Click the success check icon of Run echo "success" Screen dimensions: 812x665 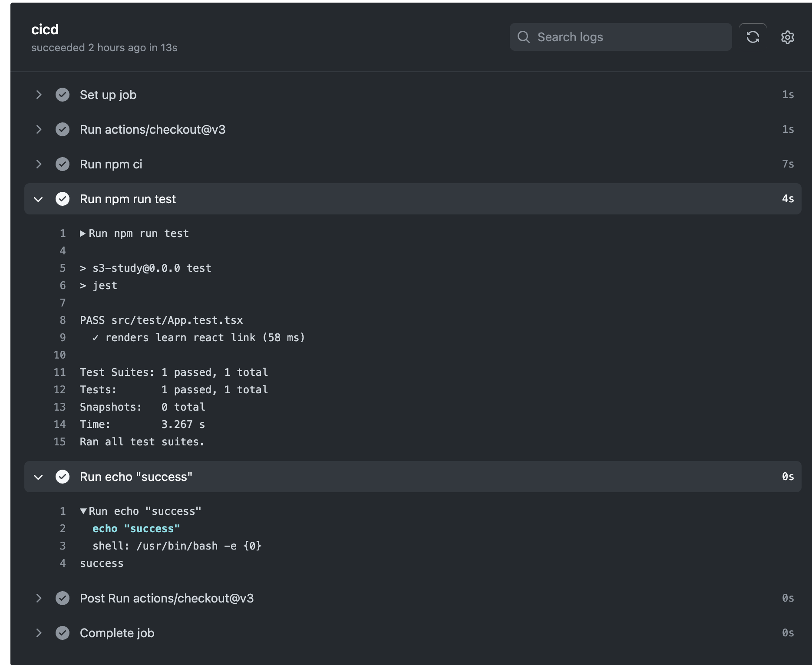(x=63, y=477)
